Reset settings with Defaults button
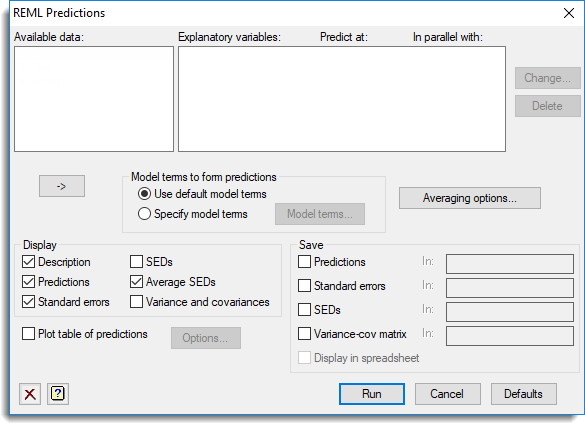 pyautogui.click(x=523, y=394)
